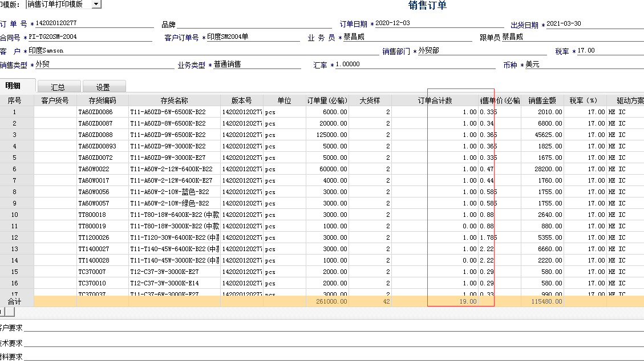Select the cell TA60W0057
The width and height of the screenshot is (644, 363).
pyautogui.click(x=102, y=204)
